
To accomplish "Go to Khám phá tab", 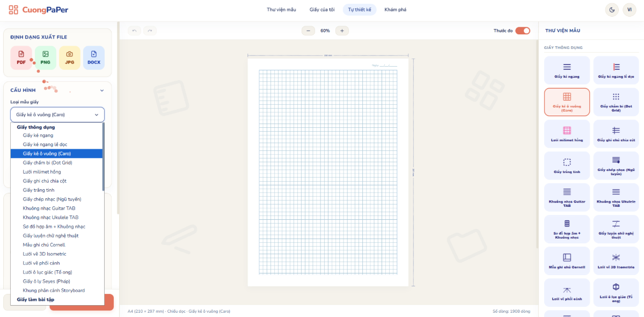I will (x=396, y=10).
